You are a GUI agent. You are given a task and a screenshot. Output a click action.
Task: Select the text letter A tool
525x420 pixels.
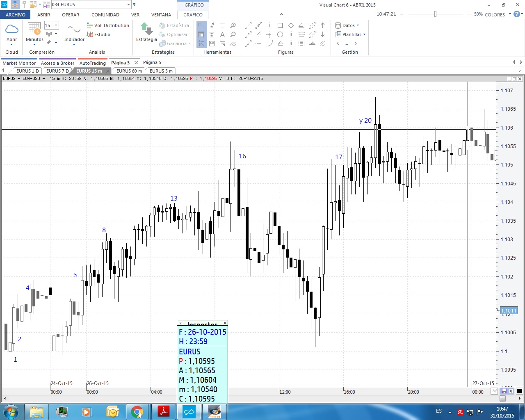(x=222, y=34)
